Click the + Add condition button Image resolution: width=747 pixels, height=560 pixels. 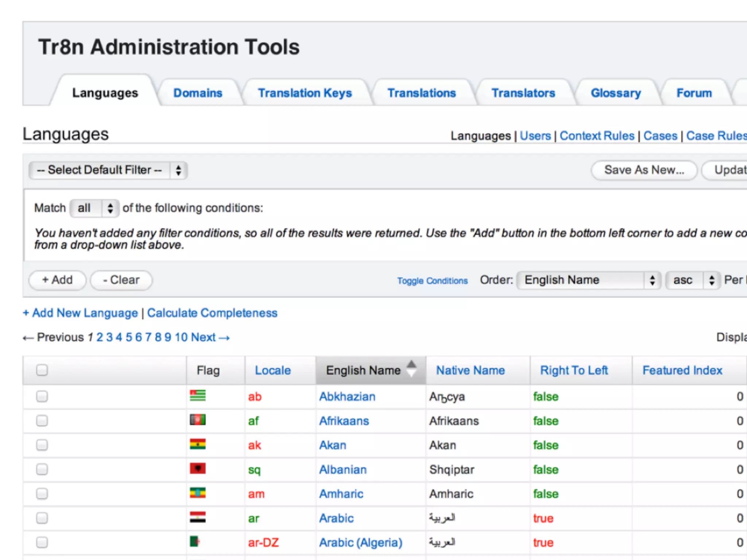[x=57, y=280]
